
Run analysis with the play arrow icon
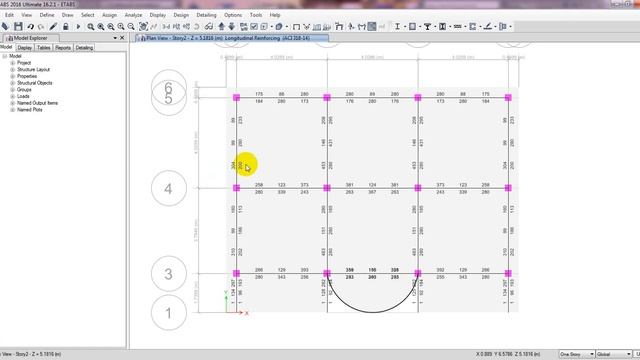point(78,27)
